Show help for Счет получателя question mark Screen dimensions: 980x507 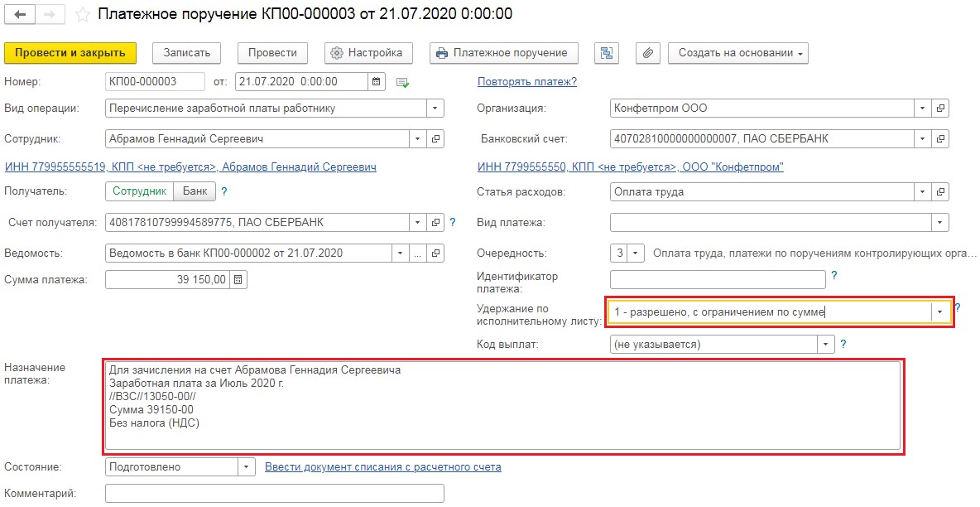point(453,222)
